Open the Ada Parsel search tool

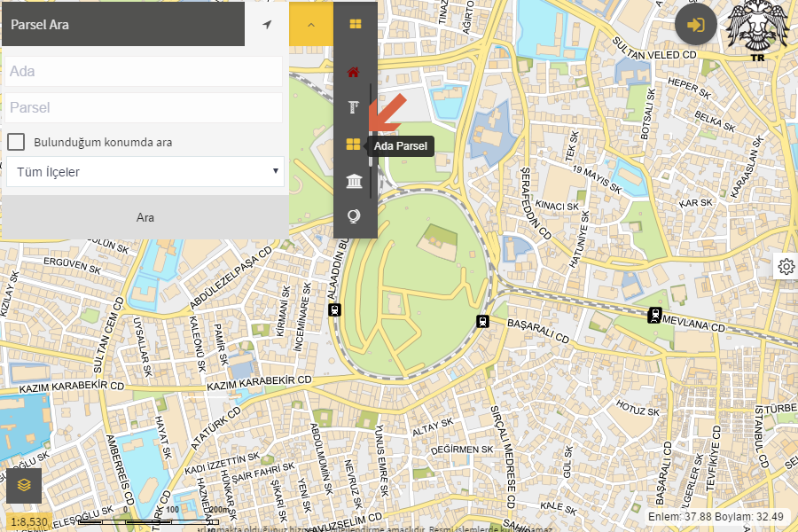(354, 145)
